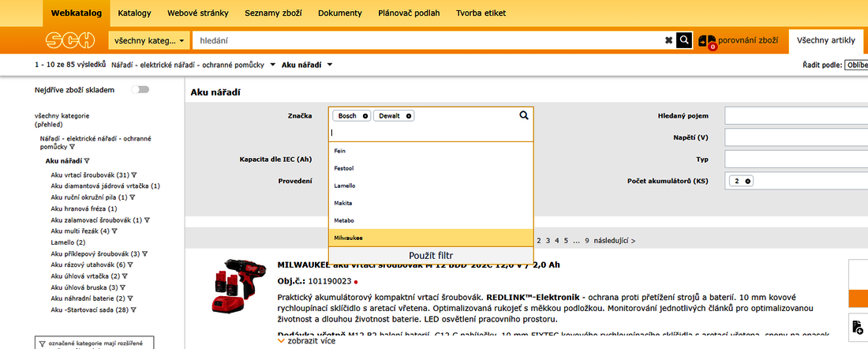The image size is (868, 349).
Task: Open the Napětí (V) filter field
Action: pos(796,137)
